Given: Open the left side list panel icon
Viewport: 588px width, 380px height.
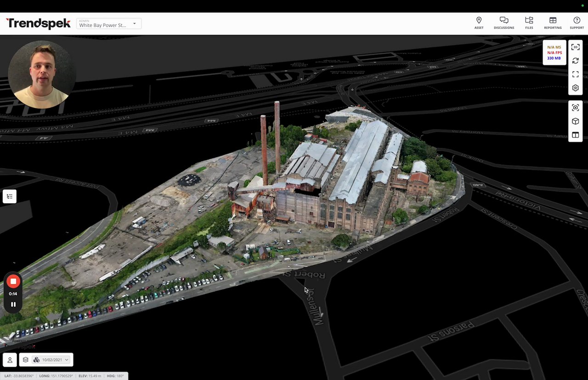Looking at the screenshot, I should pos(10,197).
